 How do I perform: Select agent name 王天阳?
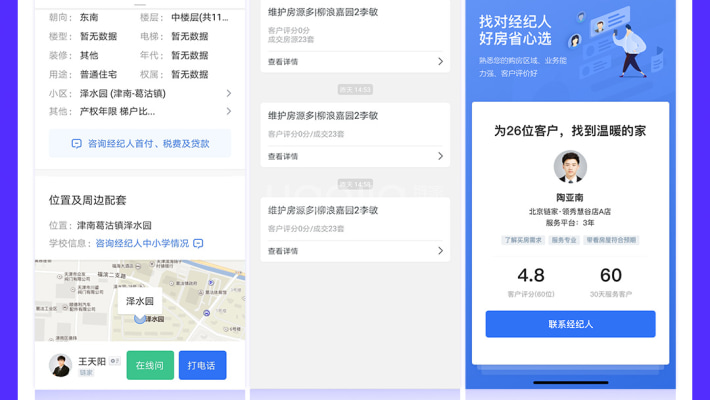(x=92, y=361)
